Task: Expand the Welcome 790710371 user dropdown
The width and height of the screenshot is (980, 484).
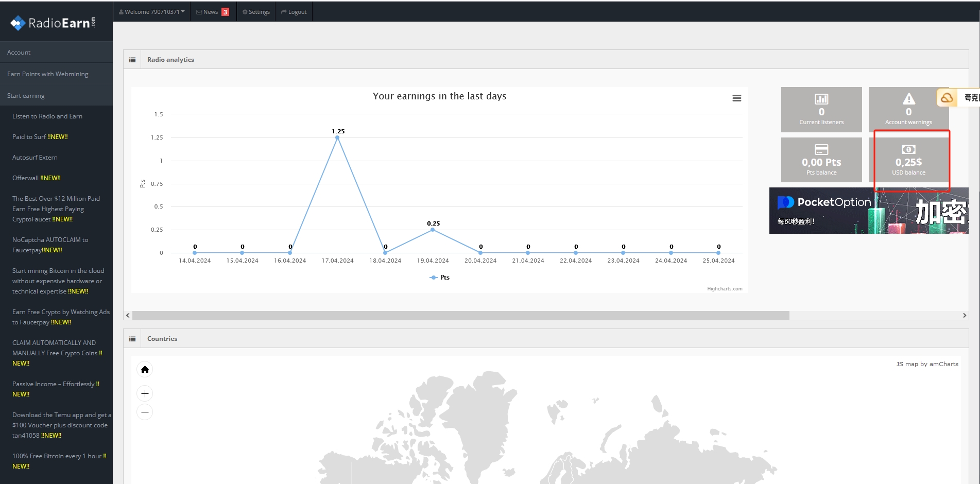Action: 151,12
